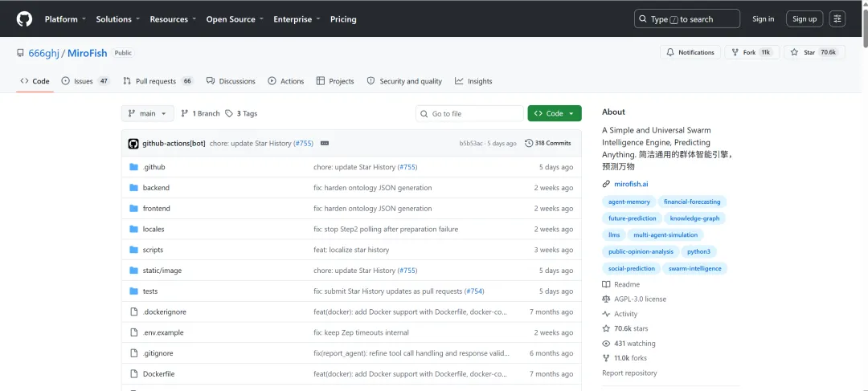Screen dimensions: 868x391
Task: Click the book icon next to Readme
Action: point(606,284)
